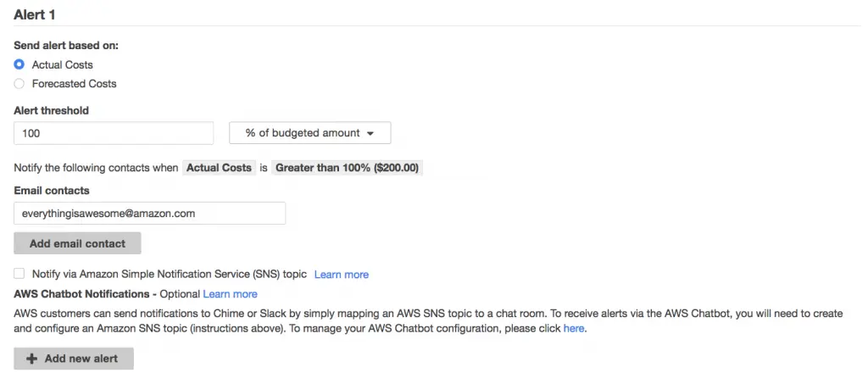Image resolution: width=868 pixels, height=384 pixels.
Task: Open Learn more link for AWS Chatbot Notifications
Action: tap(230, 294)
